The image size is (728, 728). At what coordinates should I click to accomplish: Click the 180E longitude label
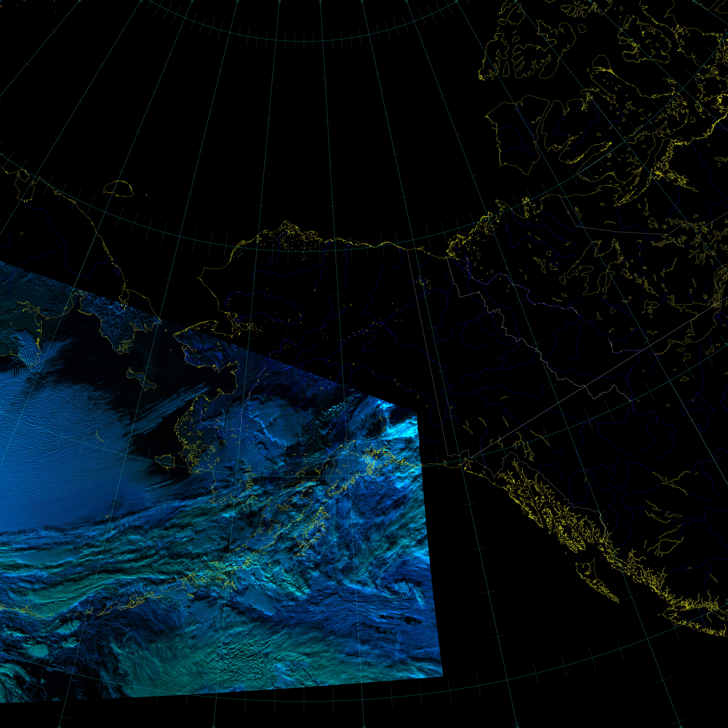(x=192, y=1)
